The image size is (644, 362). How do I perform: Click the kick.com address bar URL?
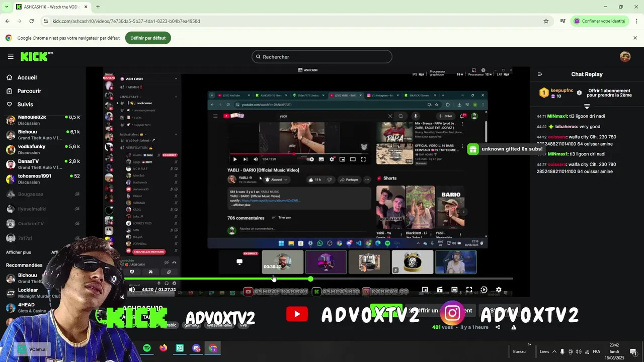click(126, 21)
